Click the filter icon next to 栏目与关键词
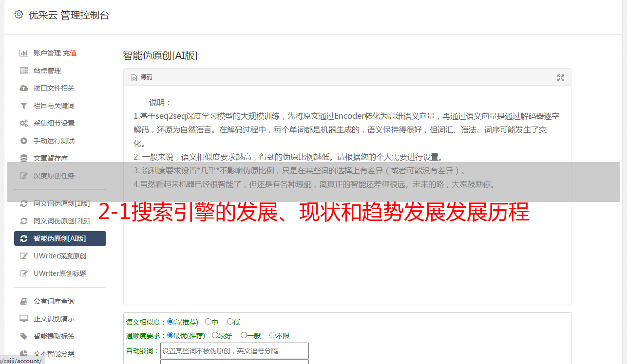Screen dimensions: 627x364 click(23, 106)
